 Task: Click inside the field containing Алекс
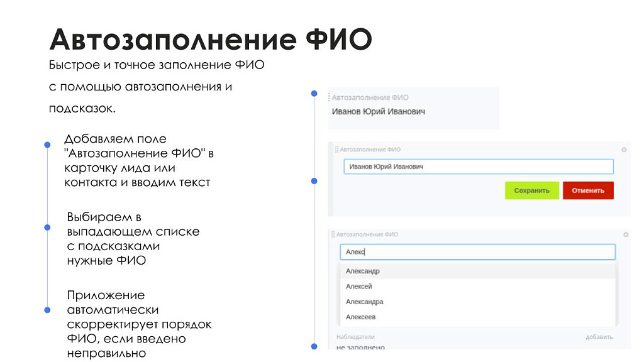point(479,251)
